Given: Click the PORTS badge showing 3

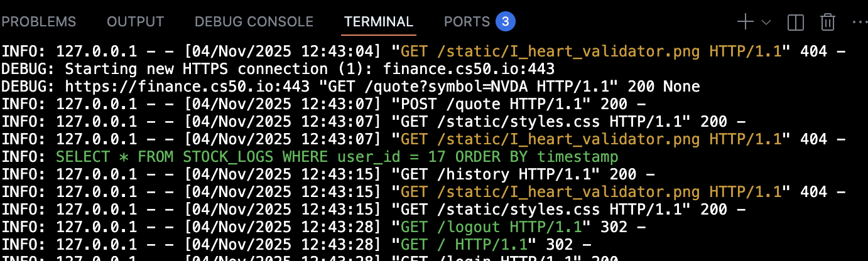Looking at the screenshot, I should coord(506,22).
